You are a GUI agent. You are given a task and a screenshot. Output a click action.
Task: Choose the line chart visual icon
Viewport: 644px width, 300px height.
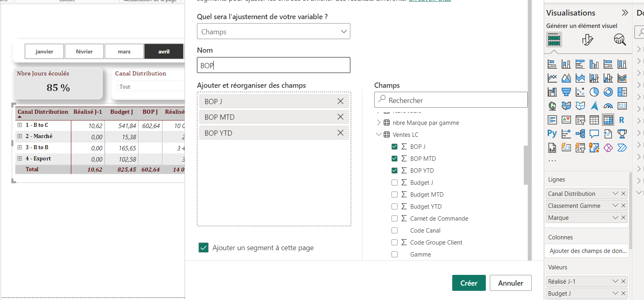pos(552,78)
